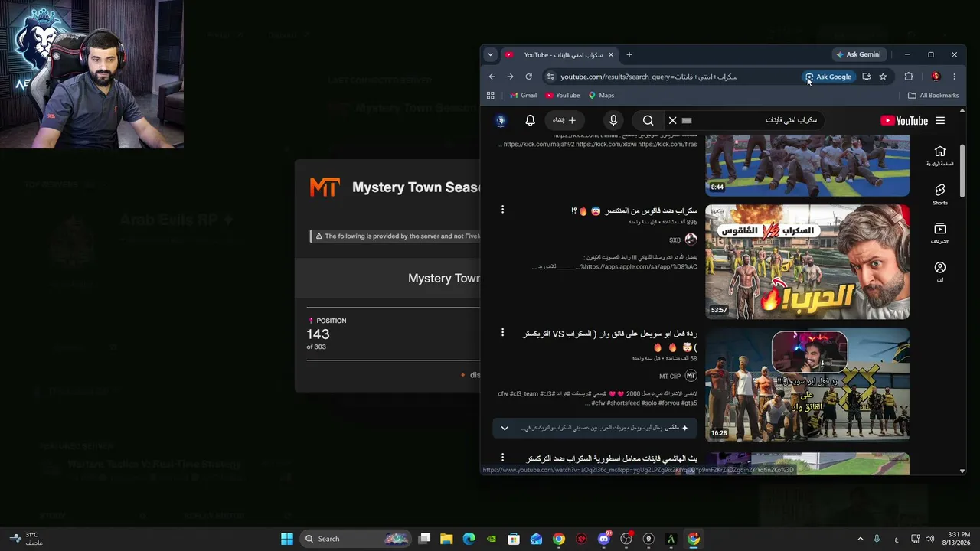
Task: Select the YouTube سكراب امني فايتات browser tab
Action: (559, 55)
